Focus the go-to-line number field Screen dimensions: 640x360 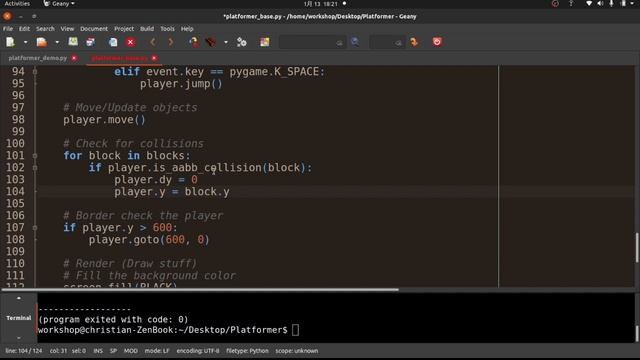382,42
